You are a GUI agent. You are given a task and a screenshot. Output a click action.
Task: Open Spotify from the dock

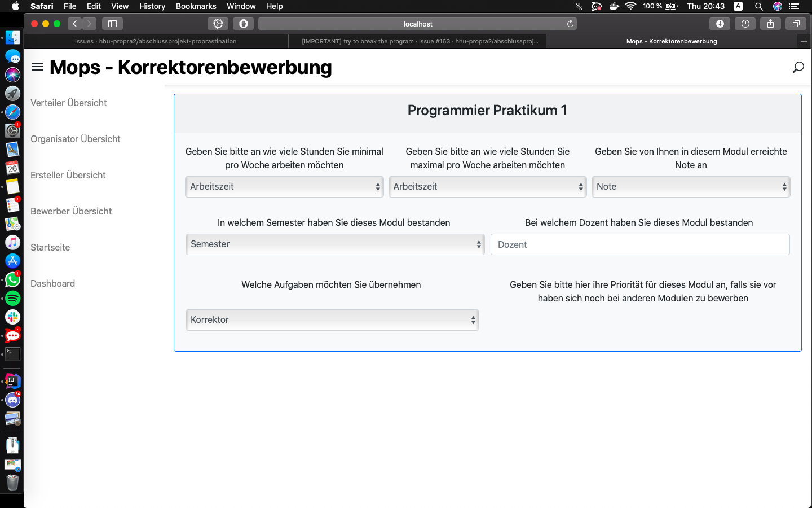click(x=12, y=298)
